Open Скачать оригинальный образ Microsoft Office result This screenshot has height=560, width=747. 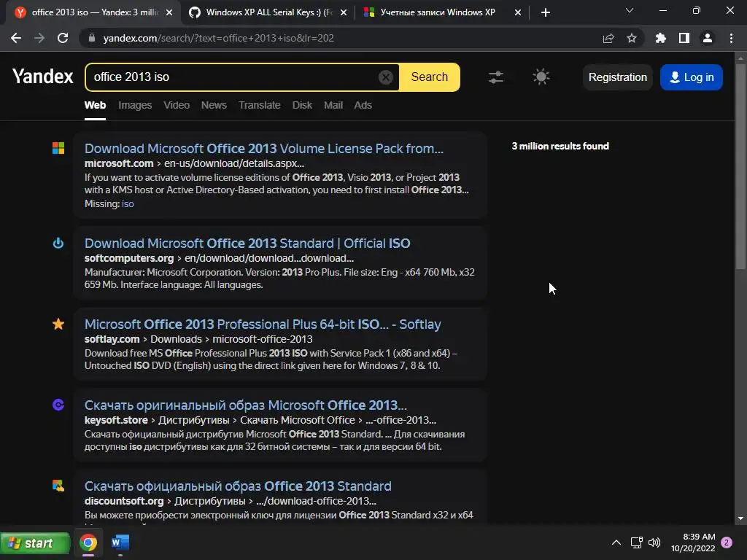tap(245, 405)
